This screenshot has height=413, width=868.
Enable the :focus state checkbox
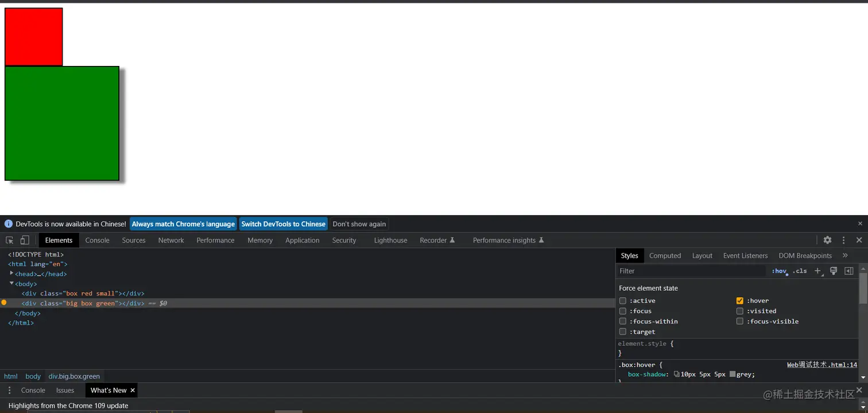(x=623, y=311)
